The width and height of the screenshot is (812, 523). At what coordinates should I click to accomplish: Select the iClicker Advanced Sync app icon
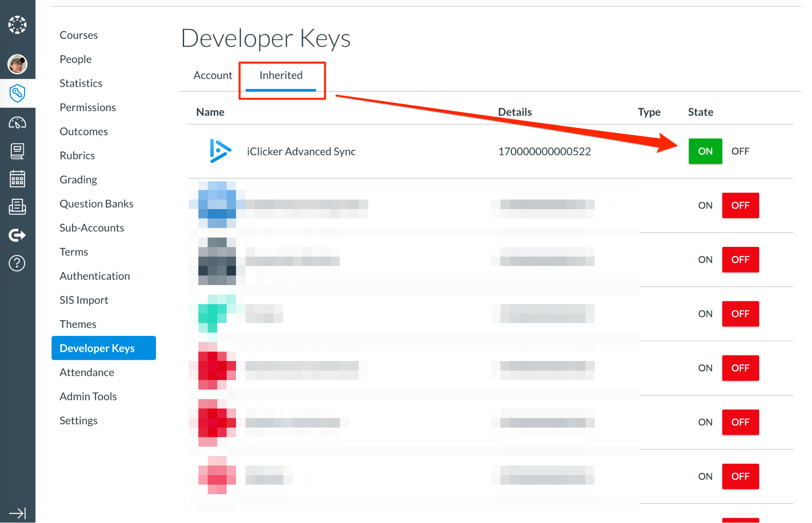pyautogui.click(x=219, y=151)
